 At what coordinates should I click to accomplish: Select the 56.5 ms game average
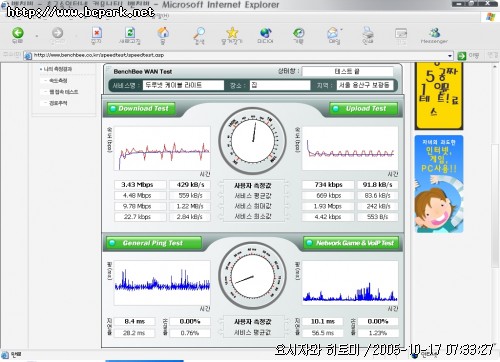[x=322, y=333]
